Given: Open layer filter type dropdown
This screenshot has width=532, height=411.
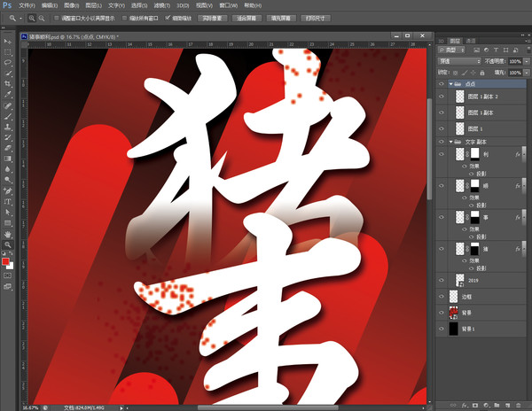Looking at the screenshot, I should [451, 50].
